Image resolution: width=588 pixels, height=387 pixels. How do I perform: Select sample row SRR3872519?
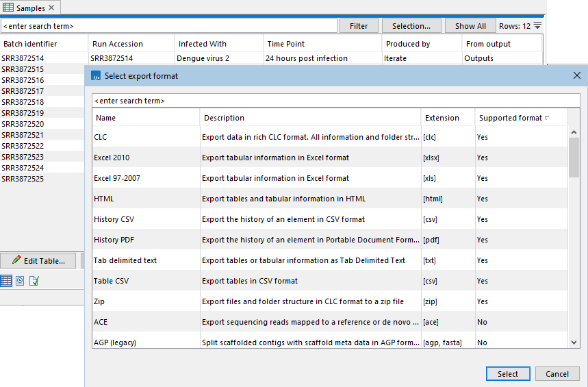pyautogui.click(x=23, y=113)
